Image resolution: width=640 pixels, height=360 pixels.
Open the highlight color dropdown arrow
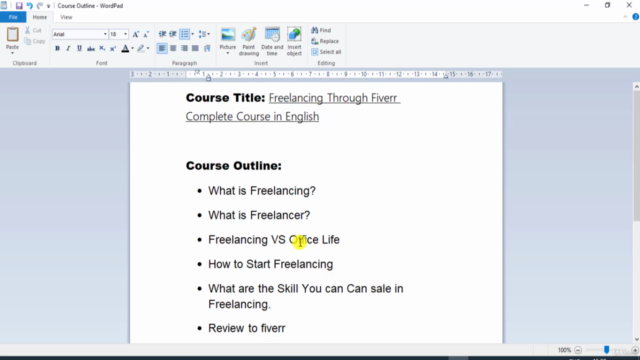click(148, 49)
